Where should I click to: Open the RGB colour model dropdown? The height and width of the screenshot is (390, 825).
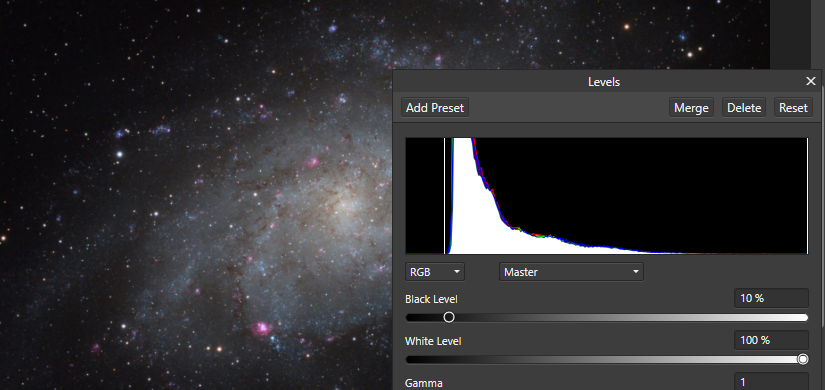point(435,272)
